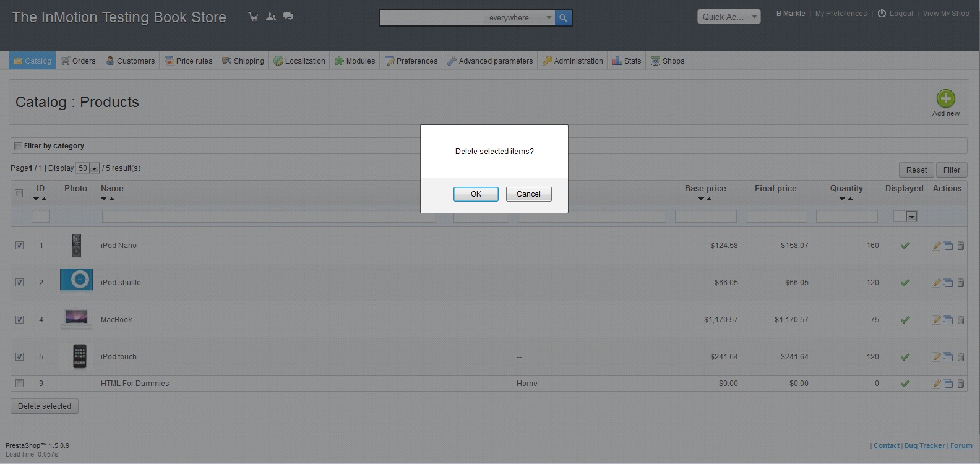Enable the Filter by category checkbox
980x464 pixels.
pyautogui.click(x=19, y=147)
